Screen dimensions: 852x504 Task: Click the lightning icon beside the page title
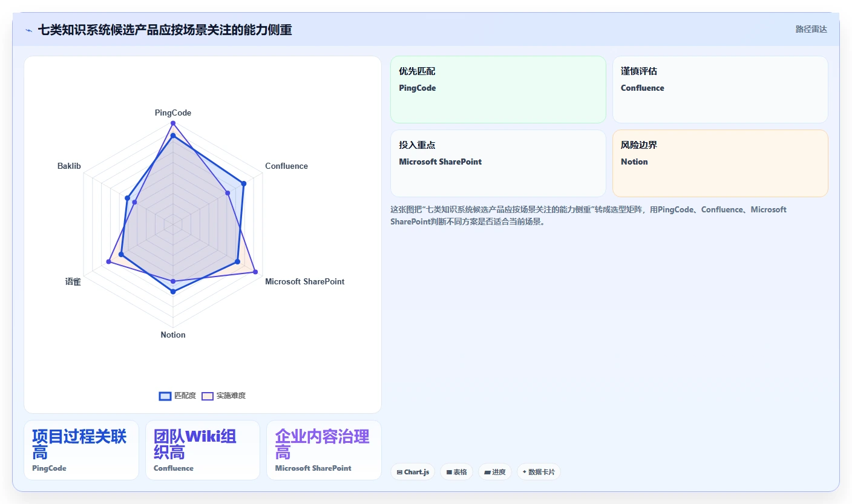(28, 30)
